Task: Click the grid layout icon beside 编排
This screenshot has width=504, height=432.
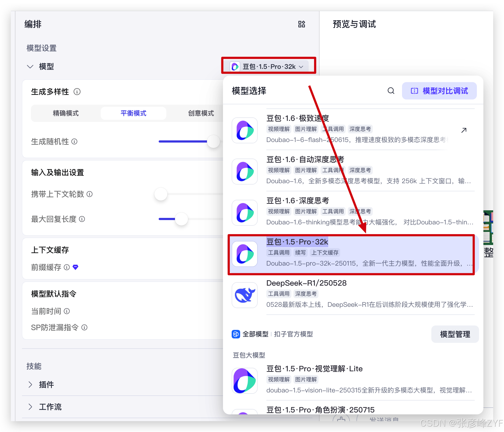Action: click(x=301, y=24)
